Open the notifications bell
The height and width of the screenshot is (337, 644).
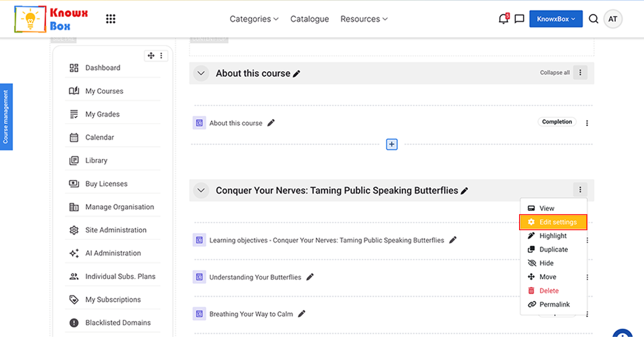point(504,19)
